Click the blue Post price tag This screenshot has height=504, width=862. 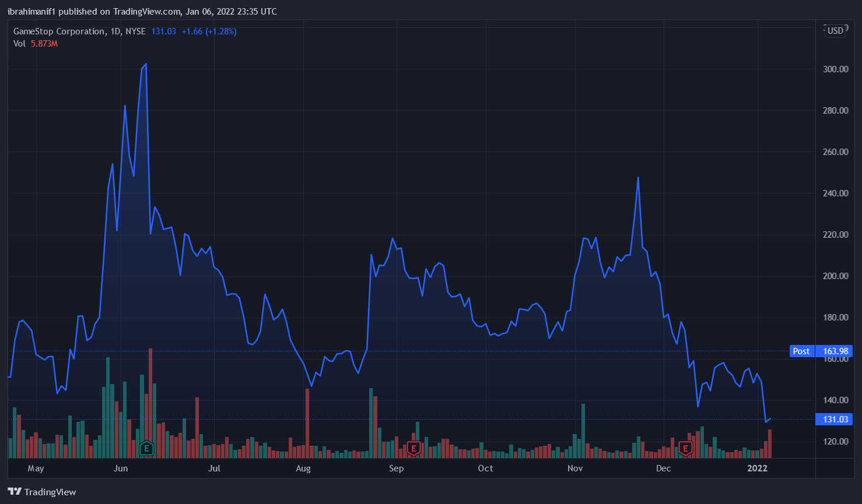coord(801,351)
